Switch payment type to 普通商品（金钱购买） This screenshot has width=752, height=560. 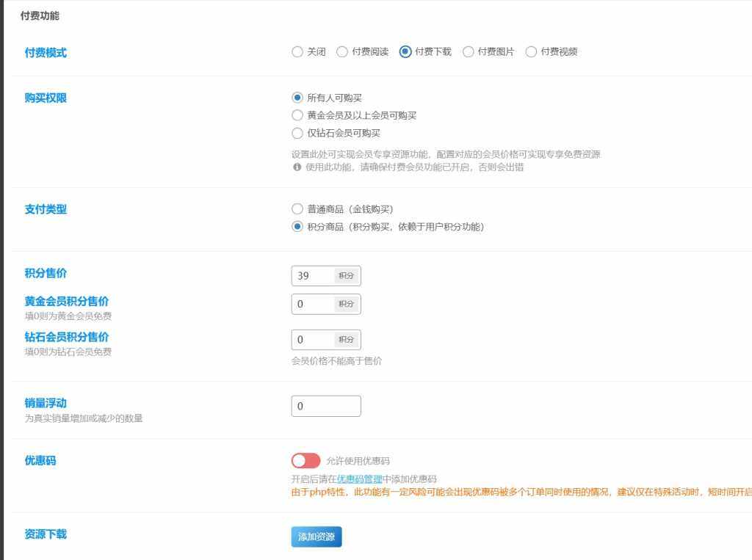(x=297, y=208)
